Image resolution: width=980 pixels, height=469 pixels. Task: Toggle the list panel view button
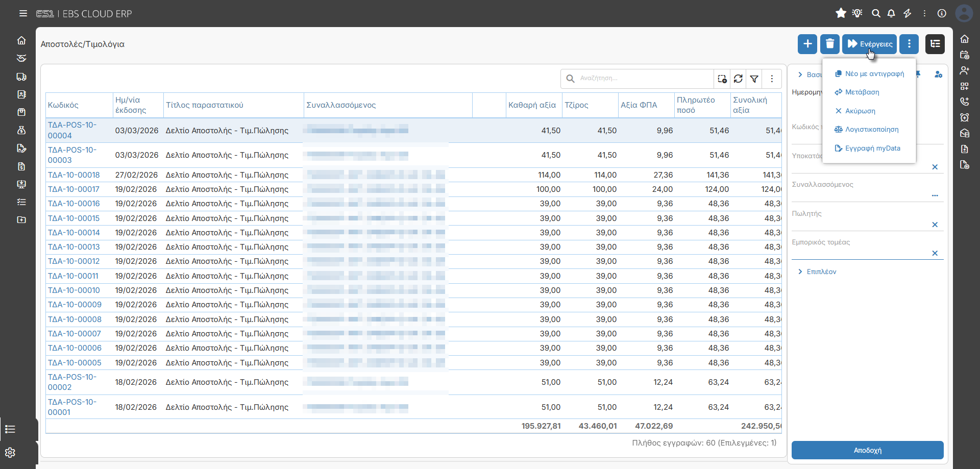click(935, 44)
